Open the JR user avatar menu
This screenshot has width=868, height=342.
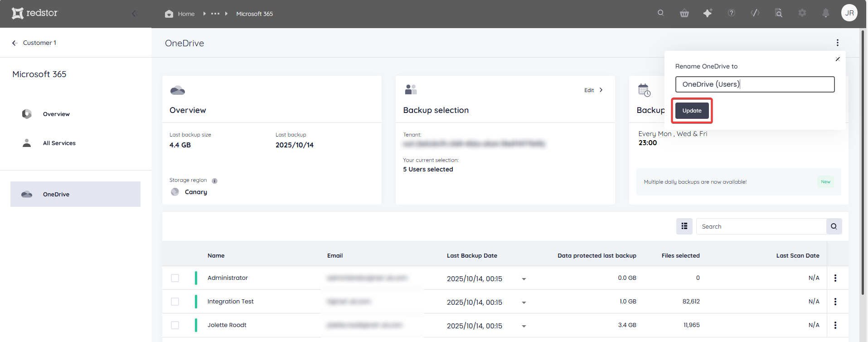(849, 13)
